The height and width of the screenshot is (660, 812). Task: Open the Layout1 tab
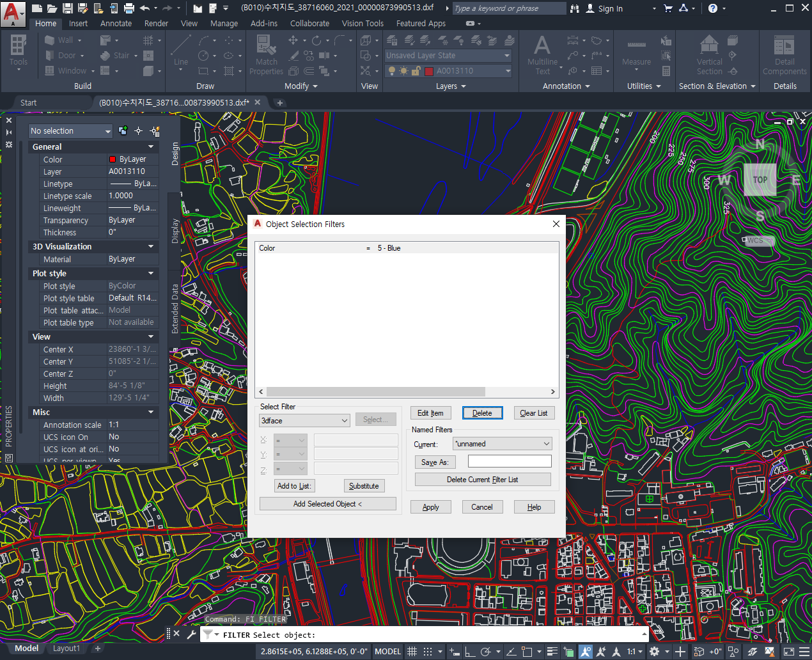pyautogui.click(x=66, y=648)
